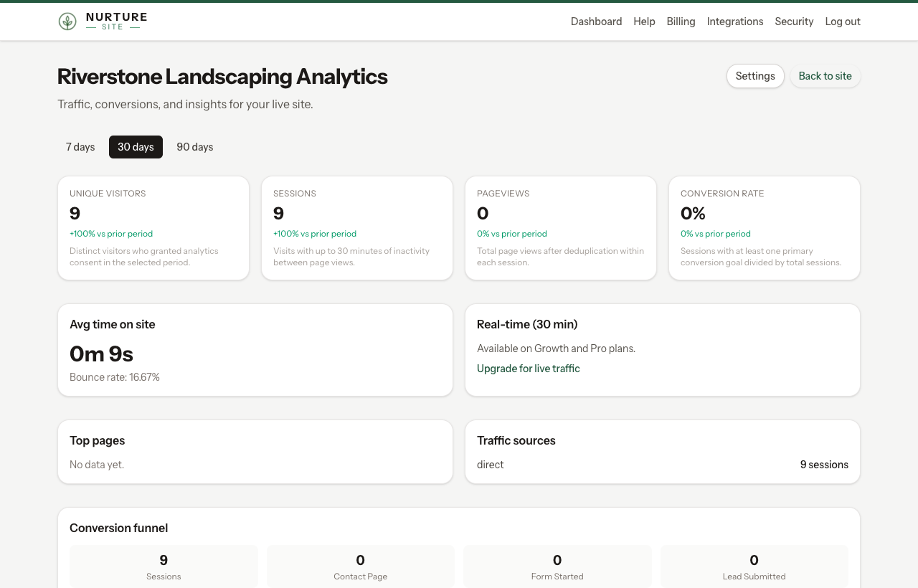Click the NURTURE SITE brand wordmark
The height and width of the screenshot is (588, 918).
[x=116, y=22]
